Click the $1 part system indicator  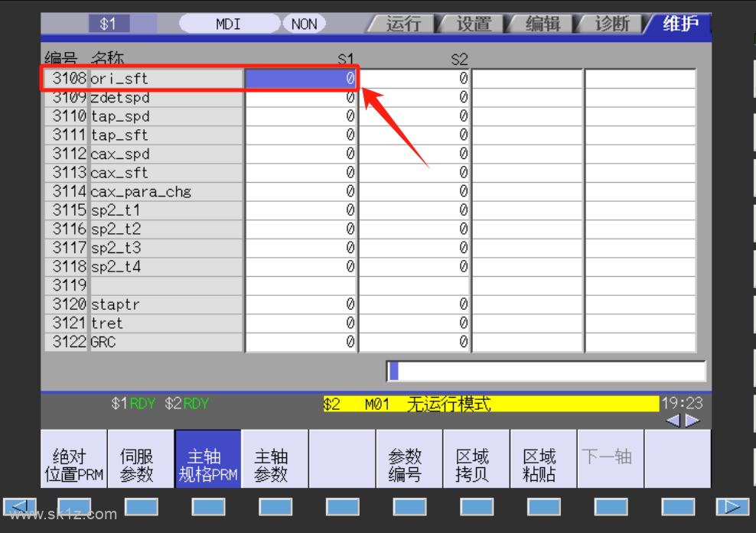point(109,24)
